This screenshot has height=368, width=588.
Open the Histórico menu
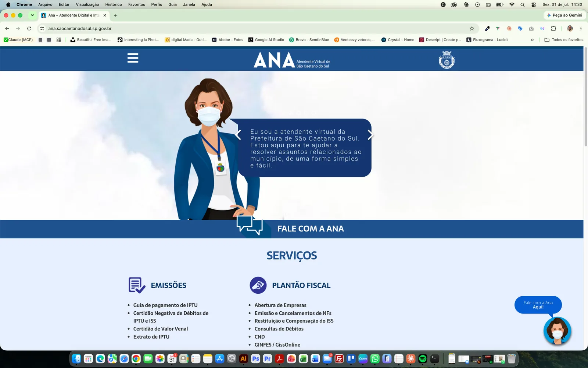(114, 4)
